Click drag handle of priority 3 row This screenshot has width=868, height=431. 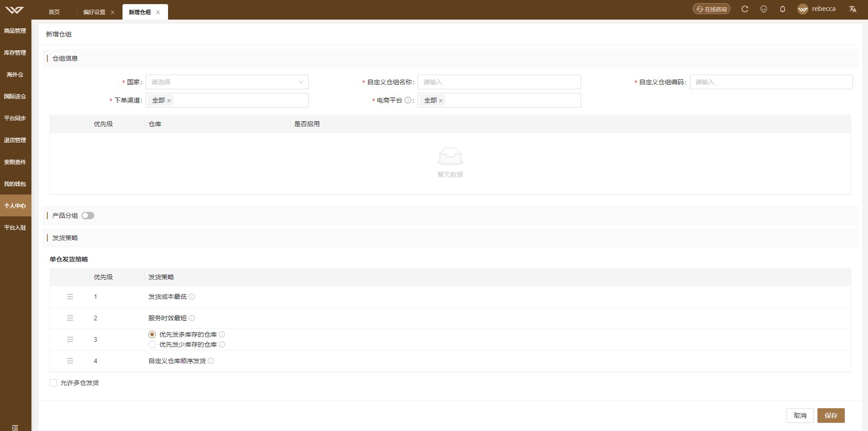point(70,339)
